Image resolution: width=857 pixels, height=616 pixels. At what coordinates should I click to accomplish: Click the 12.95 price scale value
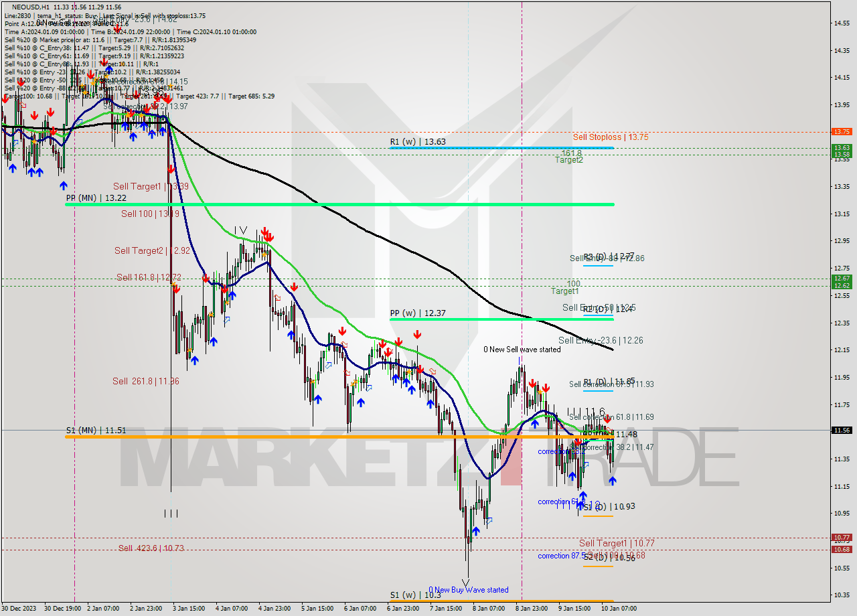pyautogui.click(x=841, y=241)
